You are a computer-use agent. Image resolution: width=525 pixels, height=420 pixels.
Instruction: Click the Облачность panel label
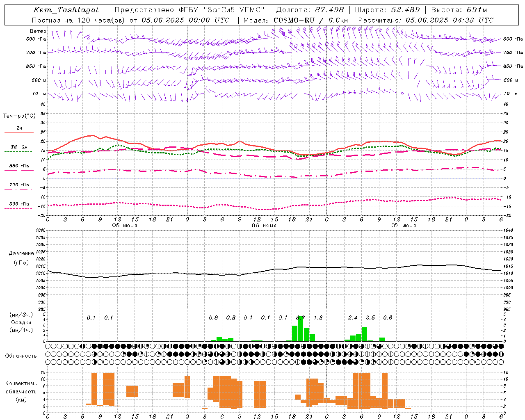[21, 356]
